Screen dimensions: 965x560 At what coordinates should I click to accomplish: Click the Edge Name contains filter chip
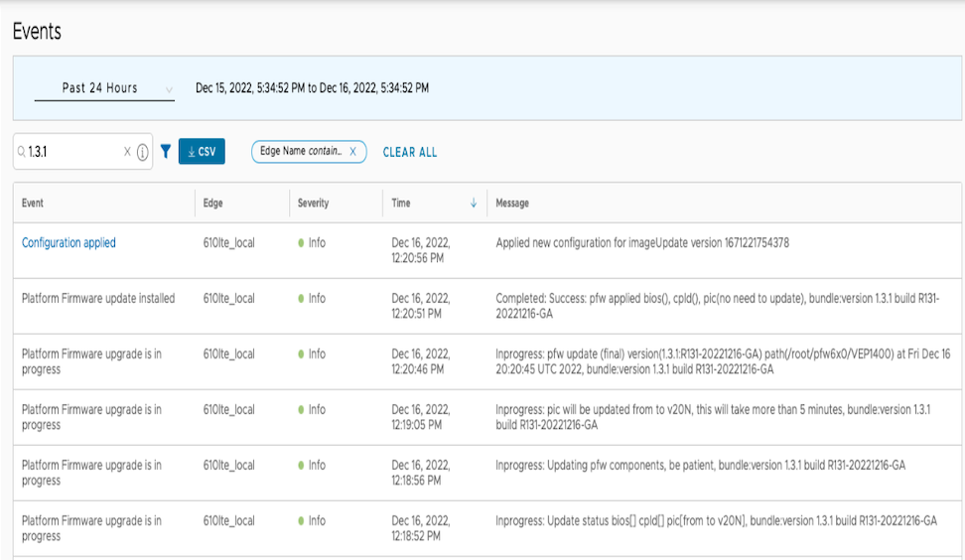pos(300,152)
